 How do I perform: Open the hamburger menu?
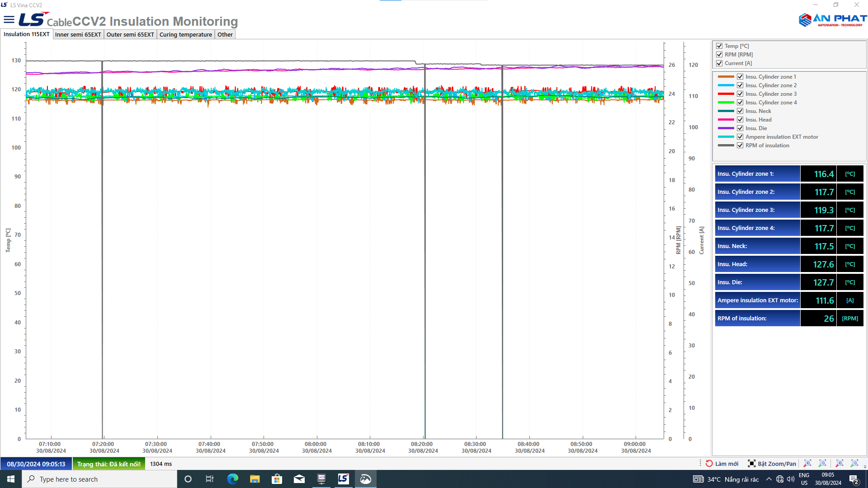tap(9, 19)
